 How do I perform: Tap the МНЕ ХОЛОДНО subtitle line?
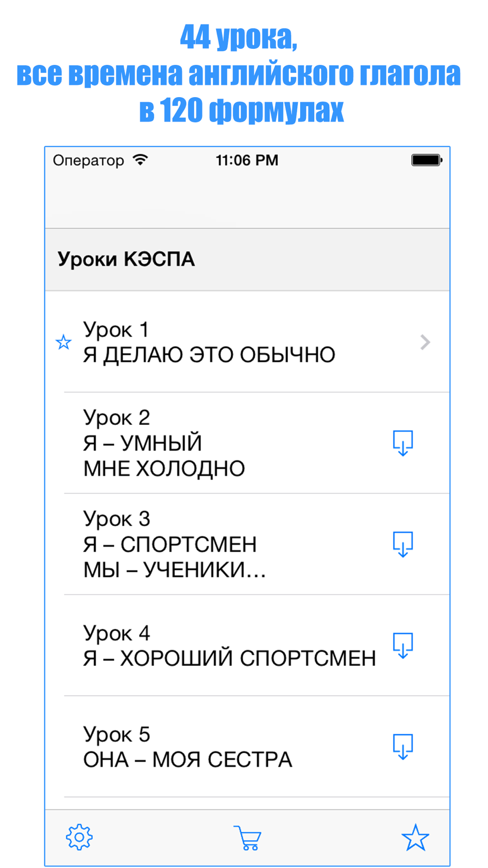(x=164, y=469)
